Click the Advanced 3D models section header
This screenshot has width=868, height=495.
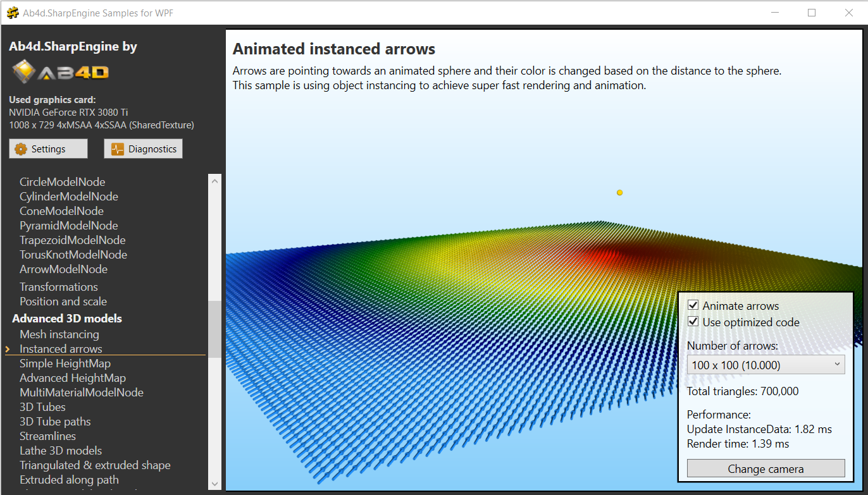tap(67, 319)
